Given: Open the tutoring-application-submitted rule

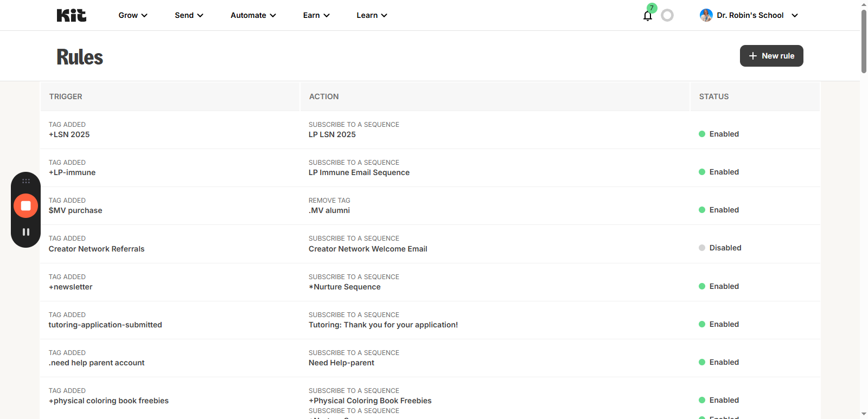Looking at the screenshot, I should [x=105, y=325].
